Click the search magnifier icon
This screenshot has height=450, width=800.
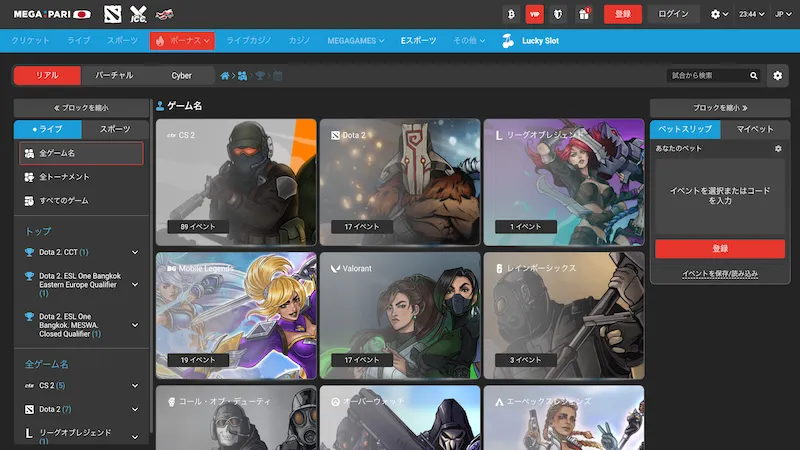(754, 76)
